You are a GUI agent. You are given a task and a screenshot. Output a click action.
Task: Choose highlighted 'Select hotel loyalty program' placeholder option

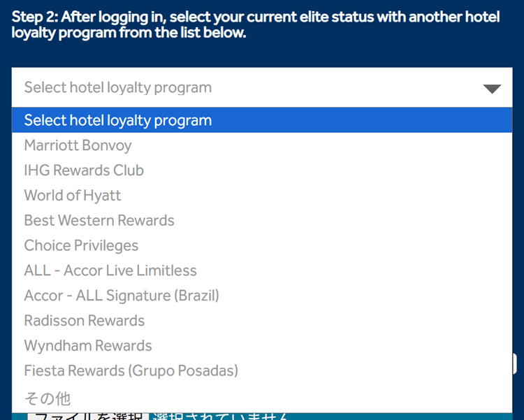tap(118, 120)
